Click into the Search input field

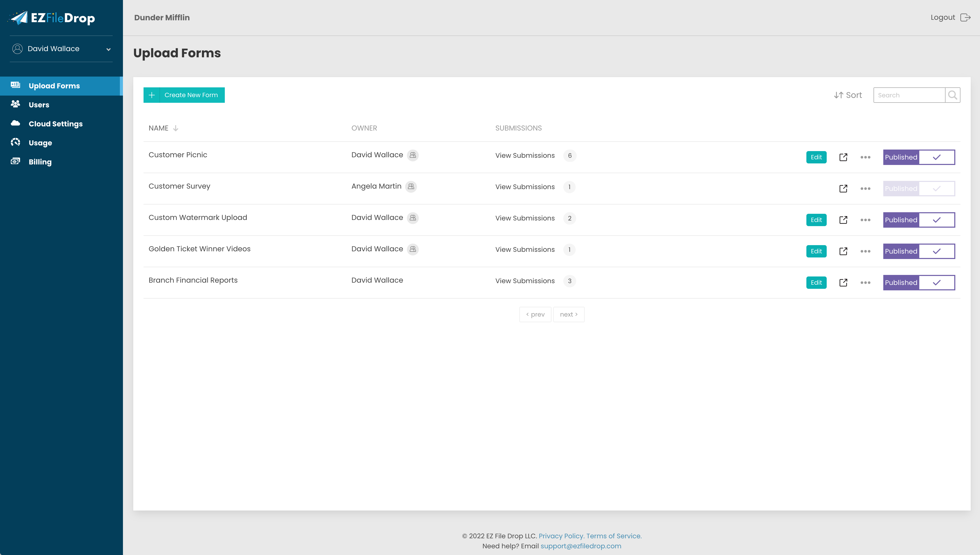909,95
